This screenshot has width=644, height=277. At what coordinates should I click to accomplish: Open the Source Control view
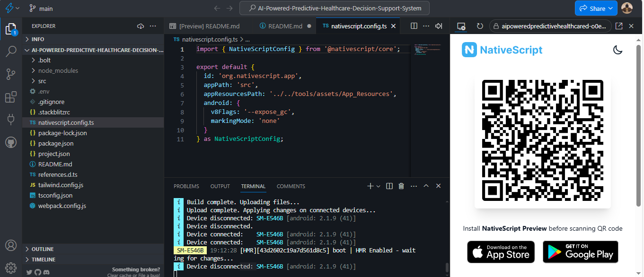[11, 74]
